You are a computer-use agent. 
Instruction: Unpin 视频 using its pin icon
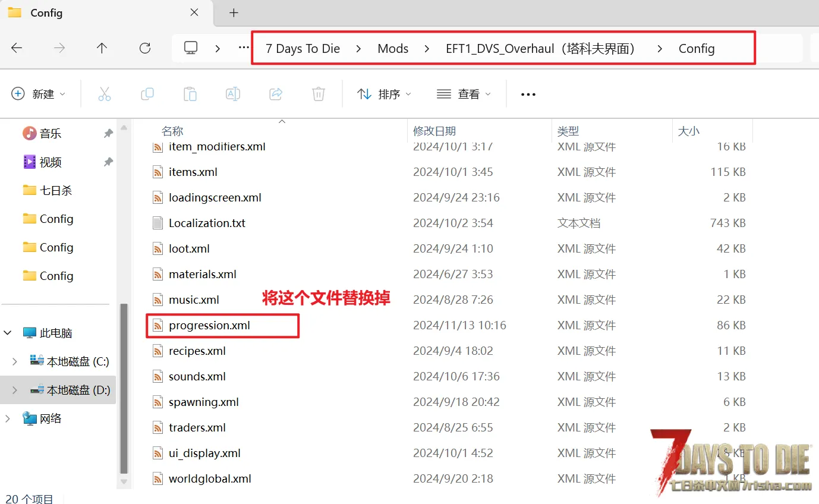pyautogui.click(x=108, y=162)
